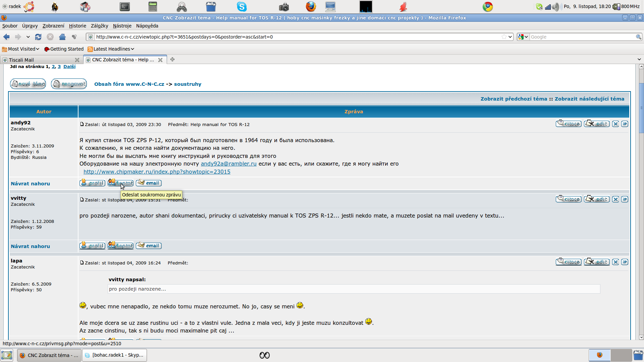Click the citace button on andy92's post
Screen dimensions: 644x362
point(569,124)
